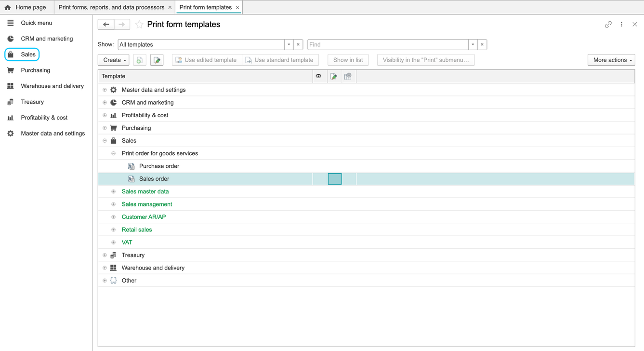Open the Create dropdown button
Image resolution: width=644 pixels, height=351 pixels.
(114, 60)
